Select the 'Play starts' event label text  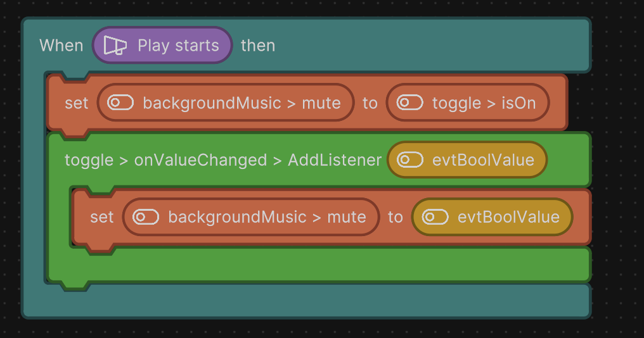click(x=178, y=46)
